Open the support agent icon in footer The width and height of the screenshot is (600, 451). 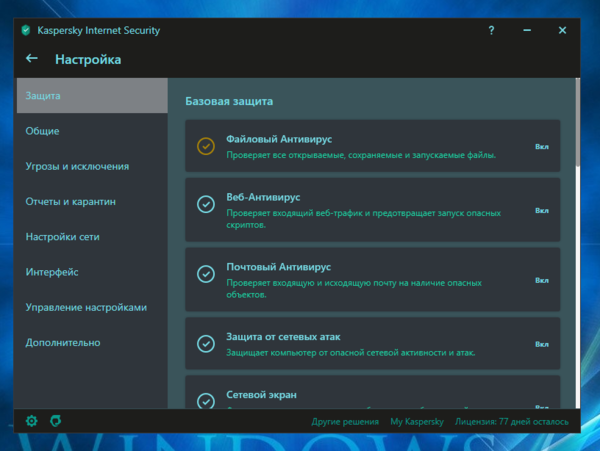click(57, 421)
